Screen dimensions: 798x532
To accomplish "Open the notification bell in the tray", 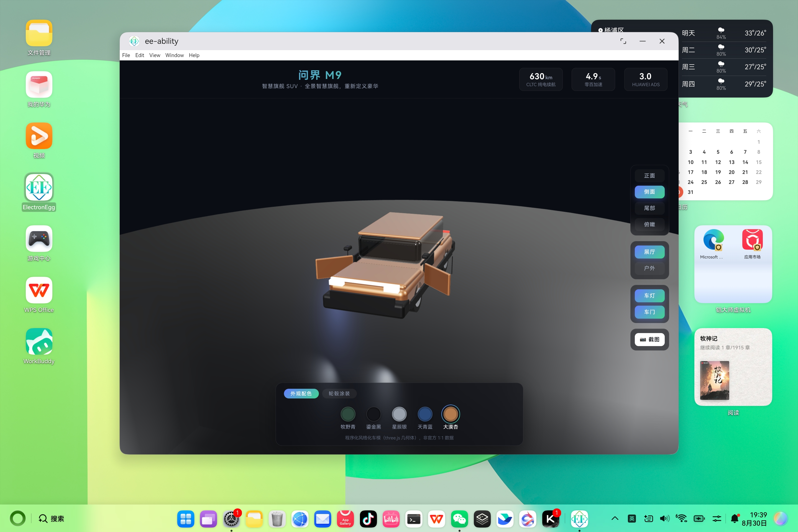I will tap(735, 518).
